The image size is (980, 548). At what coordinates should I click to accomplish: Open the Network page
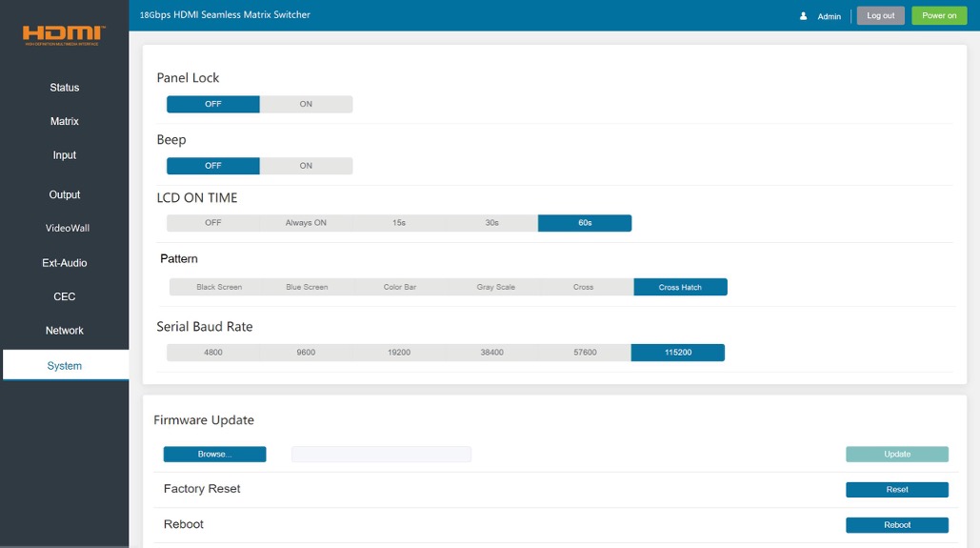pos(65,331)
